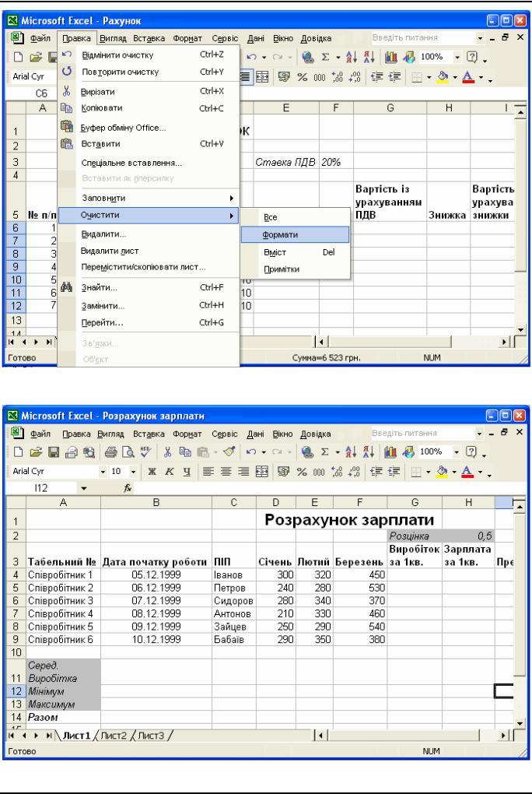
Task: Launch Chart Wizard in Розрахунок зарплати window
Action: tap(390, 451)
